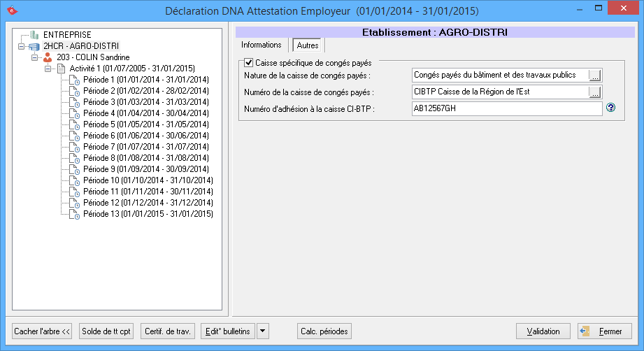Click the CI-BTP adhesion number field
The width and height of the screenshot is (644, 351).
coord(506,108)
